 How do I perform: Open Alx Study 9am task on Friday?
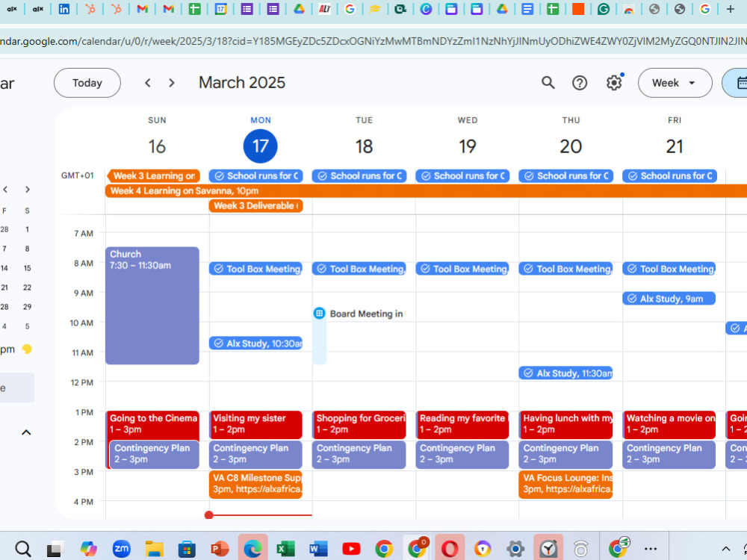(x=669, y=299)
